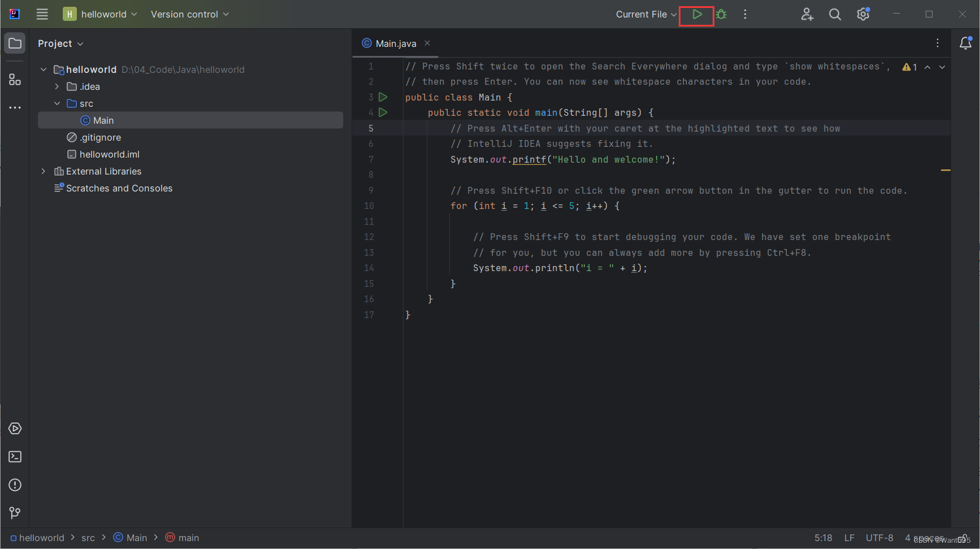
Task: Open Code With Me user icon
Action: click(x=807, y=15)
